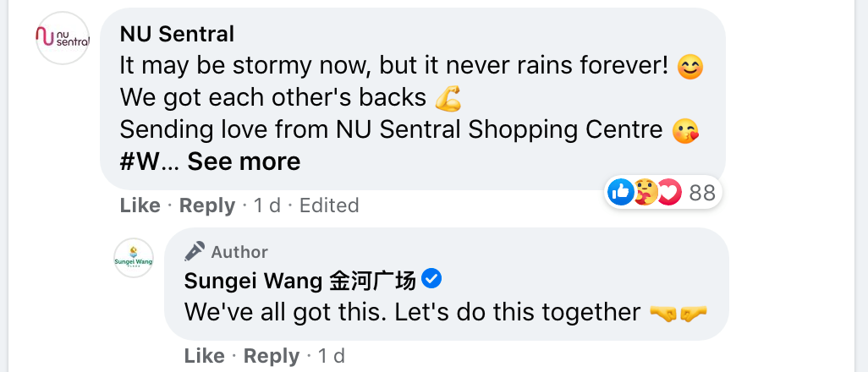The height and width of the screenshot is (372, 868).
Task: Like the NU Sentral comment
Action: click(x=140, y=205)
